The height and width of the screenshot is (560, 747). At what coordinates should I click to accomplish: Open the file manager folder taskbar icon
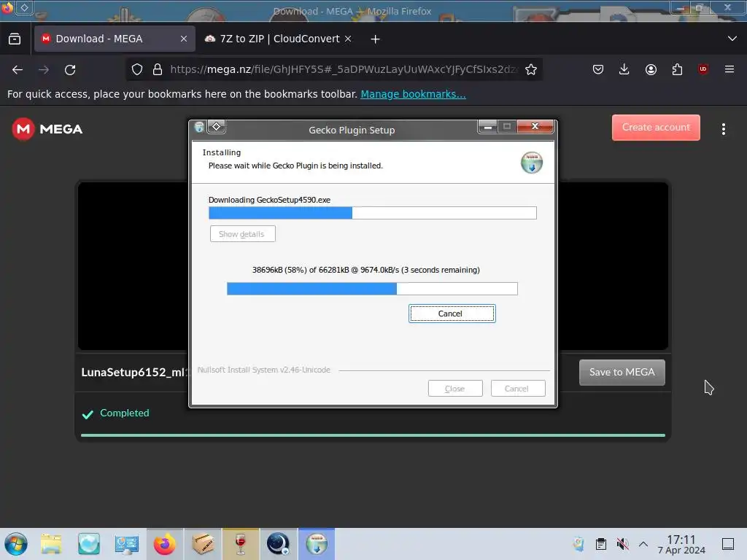[x=51, y=544]
